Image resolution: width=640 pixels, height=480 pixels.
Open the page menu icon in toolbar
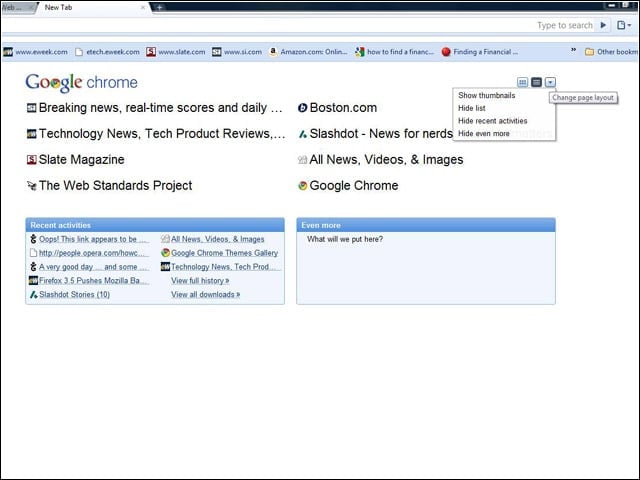[624, 25]
